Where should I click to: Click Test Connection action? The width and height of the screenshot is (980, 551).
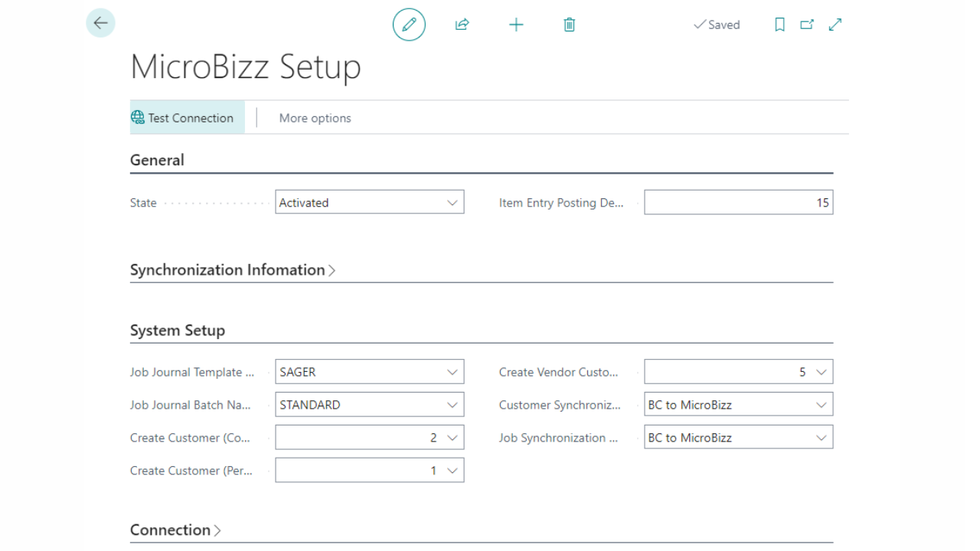[x=182, y=118]
